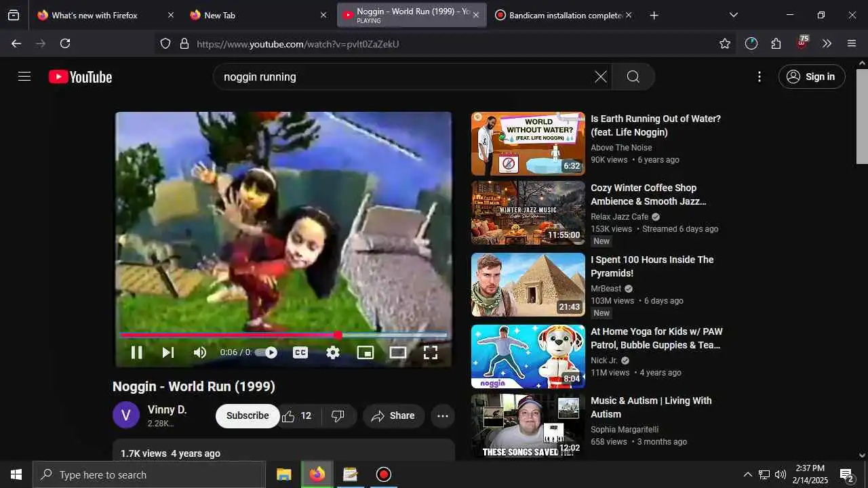Open the notification center icon
This screenshot has width=868, height=488.
(x=847, y=474)
